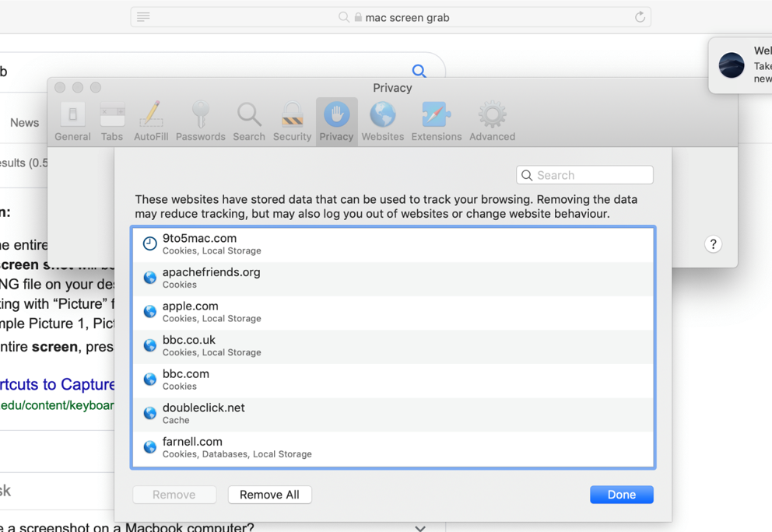Click the lock icon in the address bar
This screenshot has width=772, height=532.
pyautogui.click(x=359, y=17)
